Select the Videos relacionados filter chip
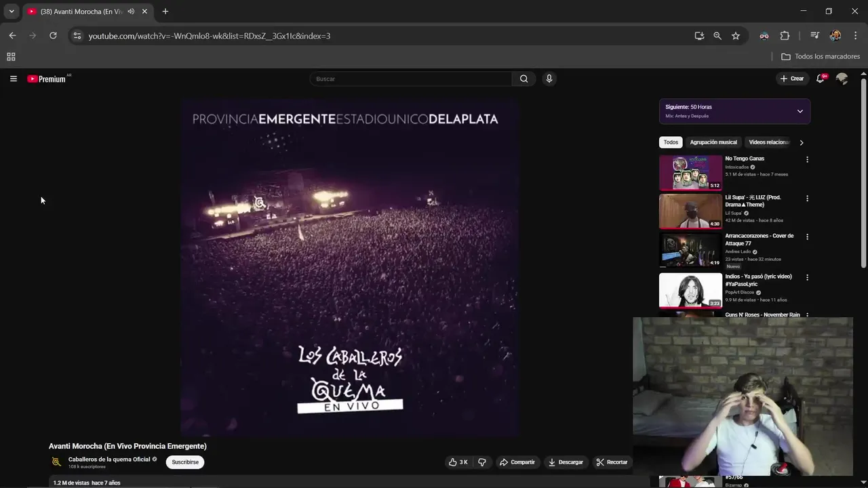Screen dimensions: 868x488 (769, 142)
